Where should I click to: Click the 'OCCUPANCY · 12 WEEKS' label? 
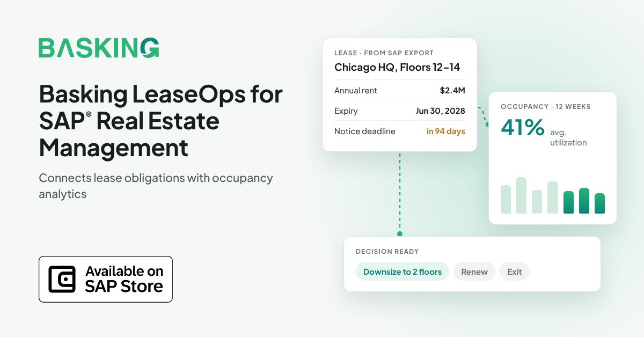tap(546, 106)
